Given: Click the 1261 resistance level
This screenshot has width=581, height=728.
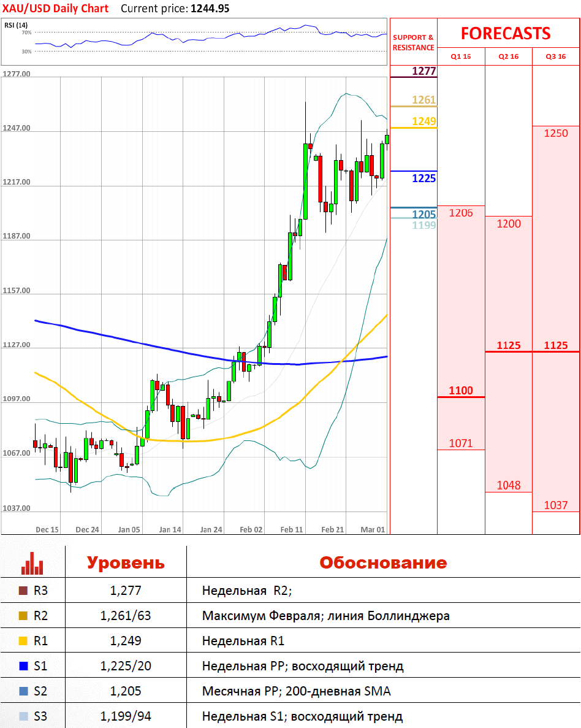Looking at the screenshot, I should point(423,100).
